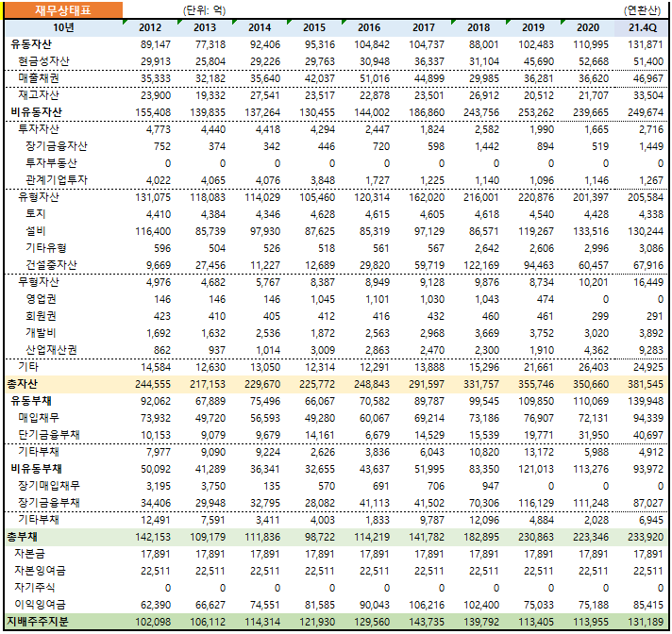Screen dimensions: 672x634
Task: Select the 영업권 row label
Action: (x=41, y=299)
